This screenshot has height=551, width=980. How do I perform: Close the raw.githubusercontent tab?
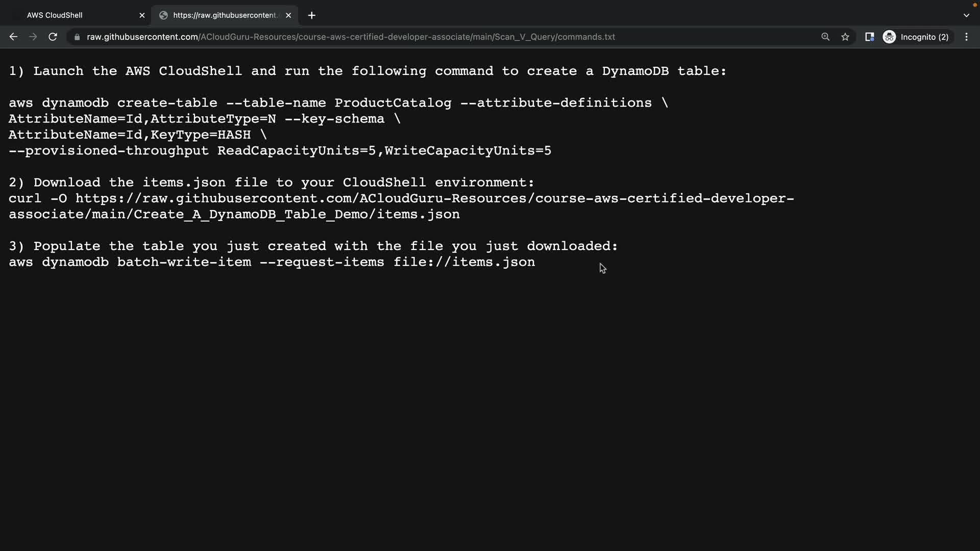coord(288,15)
